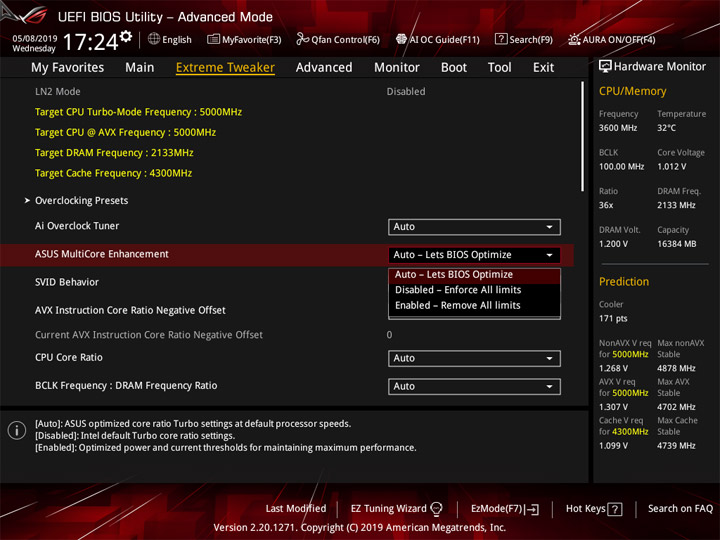Go to the Boot tab
The height and width of the screenshot is (540, 720).
coord(454,68)
